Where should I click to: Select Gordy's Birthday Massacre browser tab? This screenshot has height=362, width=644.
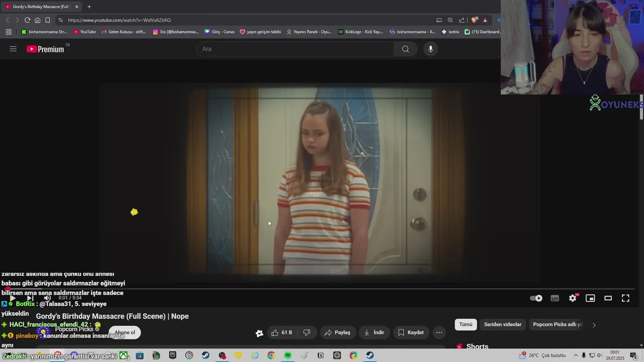(x=41, y=7)
